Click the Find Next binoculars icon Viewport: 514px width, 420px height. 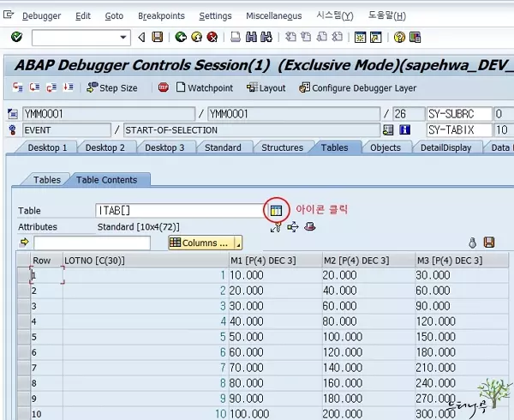point(266,37)
